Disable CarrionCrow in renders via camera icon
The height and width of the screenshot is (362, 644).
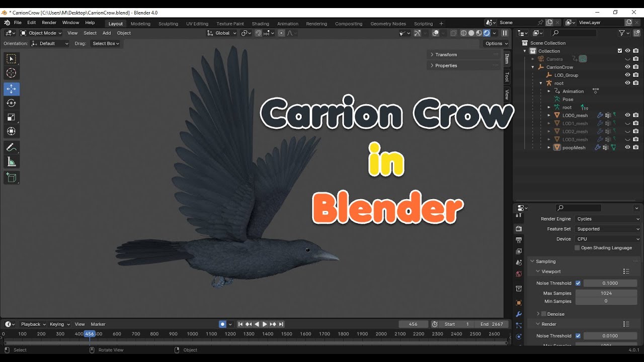click(636, 67)
